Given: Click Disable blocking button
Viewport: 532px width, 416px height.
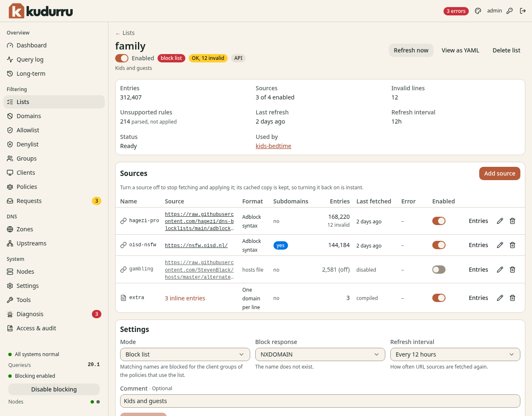Looking at the screenshot, I should tap(54, 389).
